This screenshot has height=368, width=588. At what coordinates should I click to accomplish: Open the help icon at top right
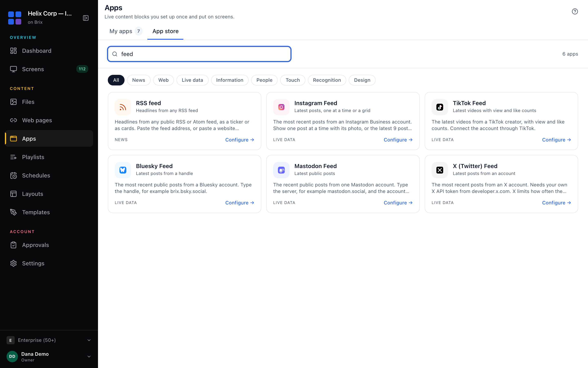coord(575,11)
